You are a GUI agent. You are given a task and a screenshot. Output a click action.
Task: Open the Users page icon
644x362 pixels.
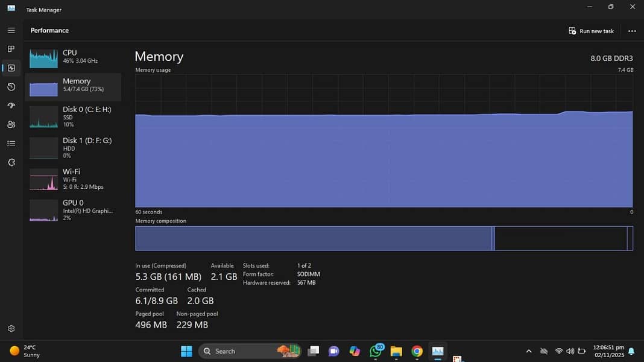point(11,124)
